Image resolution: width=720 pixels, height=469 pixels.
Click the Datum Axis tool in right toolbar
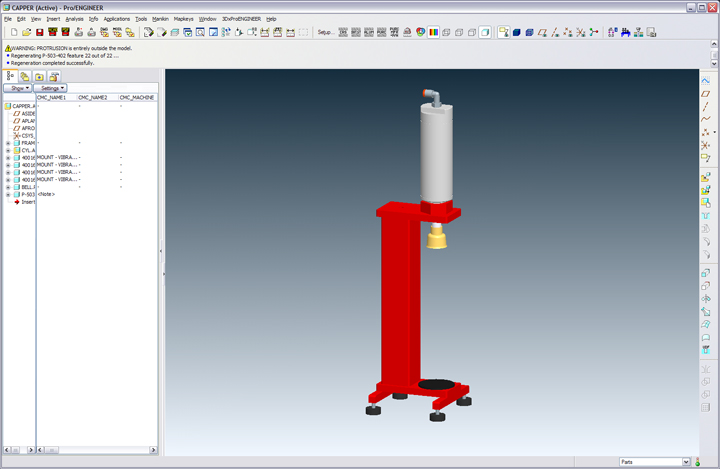click(706, 107)
